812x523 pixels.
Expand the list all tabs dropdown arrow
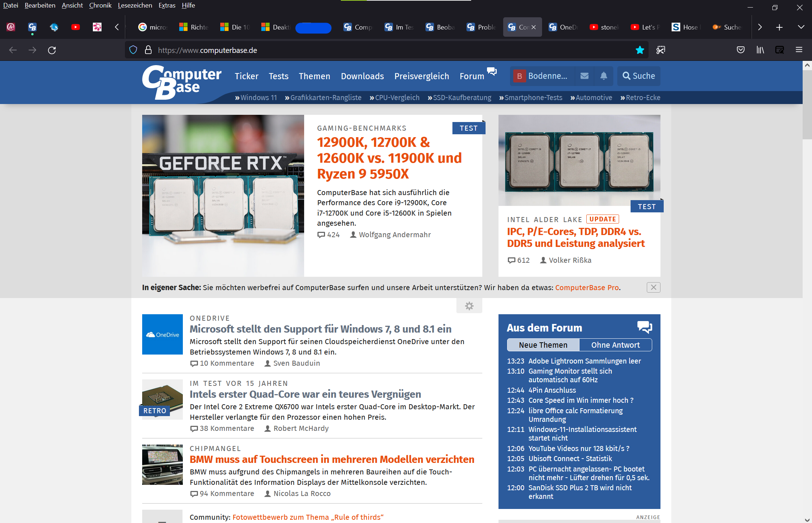[801, 27]
